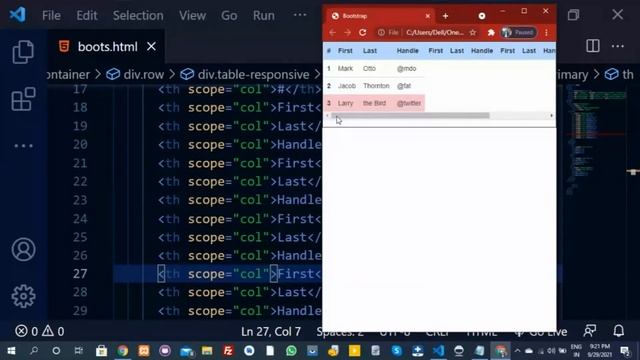The image size is (640, 360).
Task: Open the Explorer view in activity bar
Action: pyautogui.click(x=23, y=52)
